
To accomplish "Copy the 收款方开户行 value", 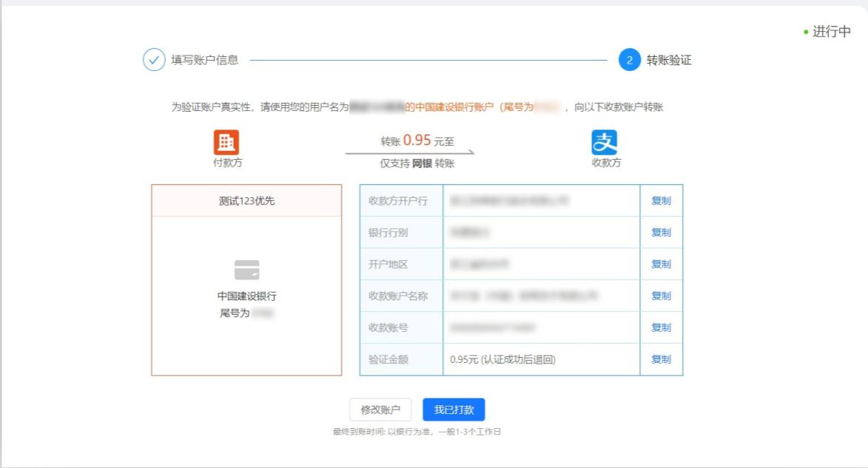I will [x=661, y=201].
